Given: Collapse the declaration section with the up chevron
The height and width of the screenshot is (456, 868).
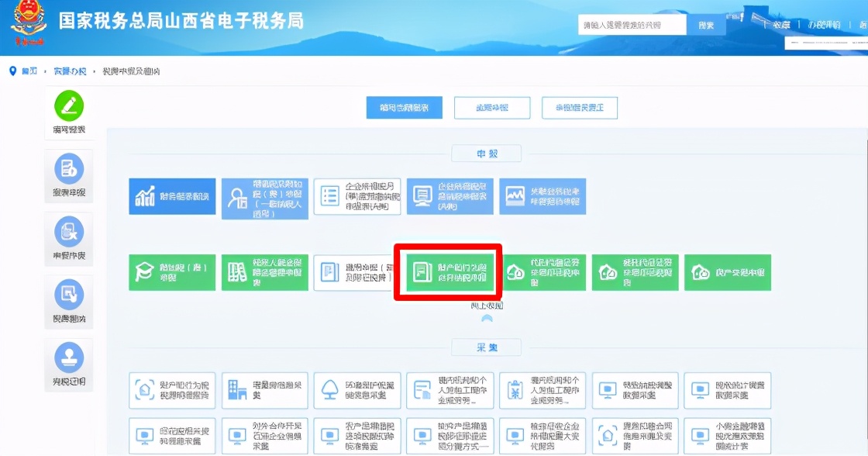Looking at the screenshot, I should tap(487, 318).
